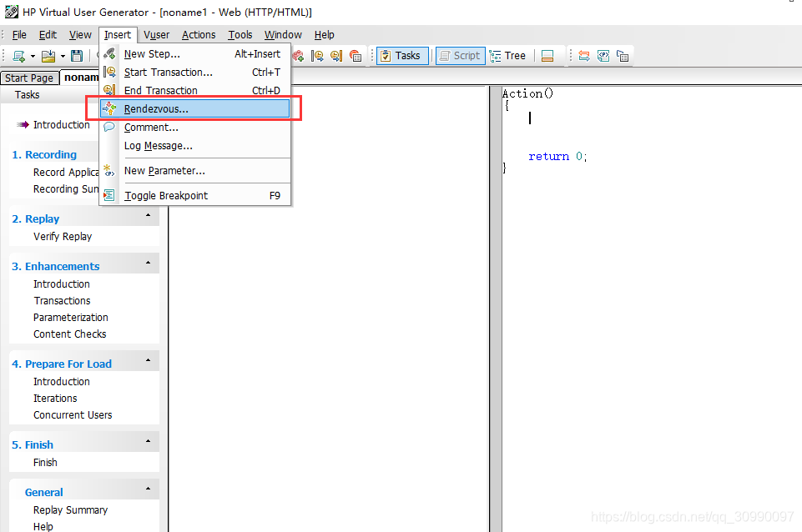Click the 3. Enhancements section heading
This screenshot has height=532, width=802.
click(x=56, y=266)
